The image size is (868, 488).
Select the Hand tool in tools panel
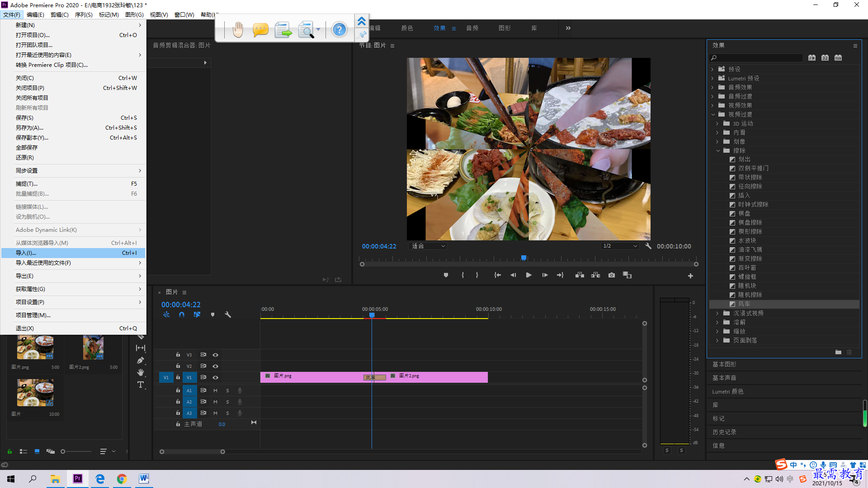[x=141, y=372]
